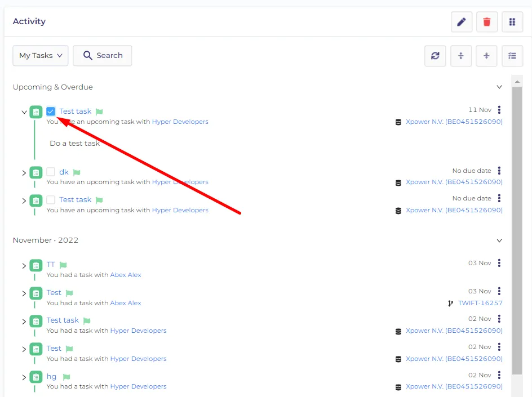Click the pencil edit icon in Activity header
This screenshot has width=532, height=397.
click(x=462, y=22)
